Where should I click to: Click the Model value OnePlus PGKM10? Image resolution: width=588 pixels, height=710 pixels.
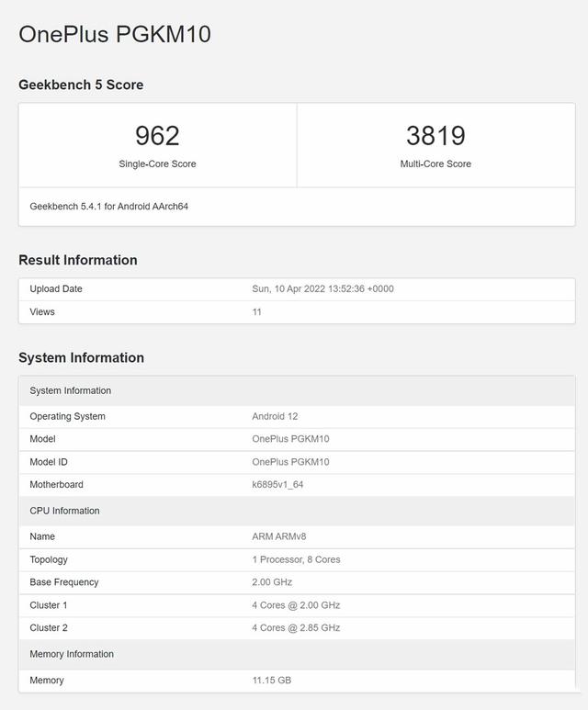(x=290, y=439)
